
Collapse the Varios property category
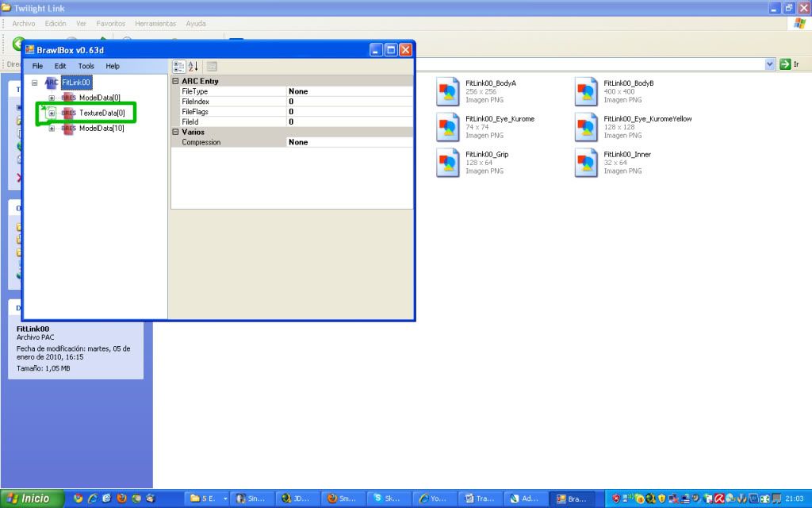pos(176,132)
